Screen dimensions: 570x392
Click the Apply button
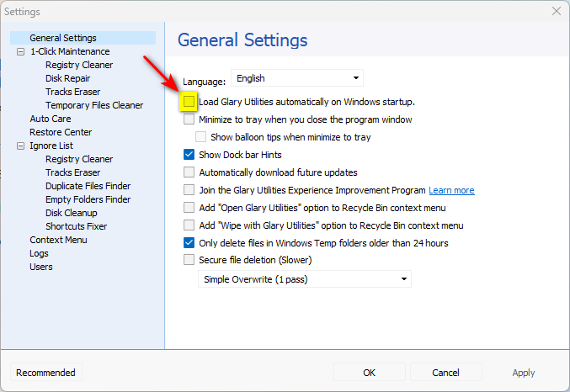coord(524,373)
